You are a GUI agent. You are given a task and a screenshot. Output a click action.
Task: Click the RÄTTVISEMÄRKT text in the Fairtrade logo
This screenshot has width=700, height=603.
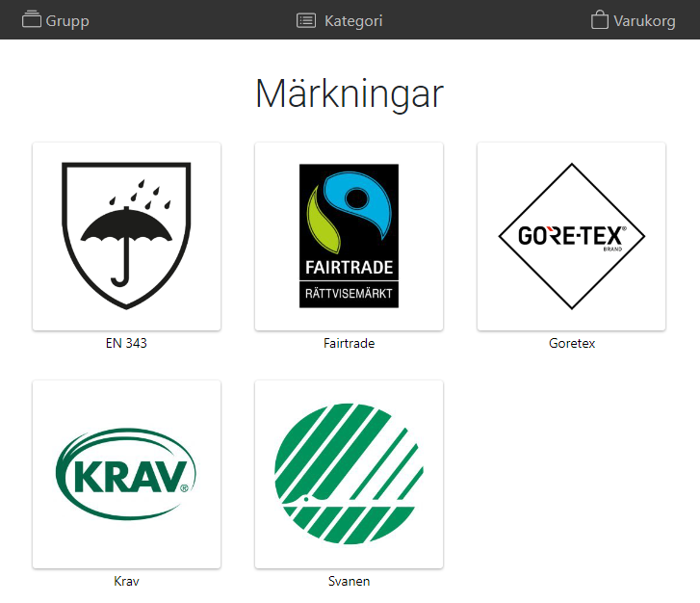coord(349,294)
